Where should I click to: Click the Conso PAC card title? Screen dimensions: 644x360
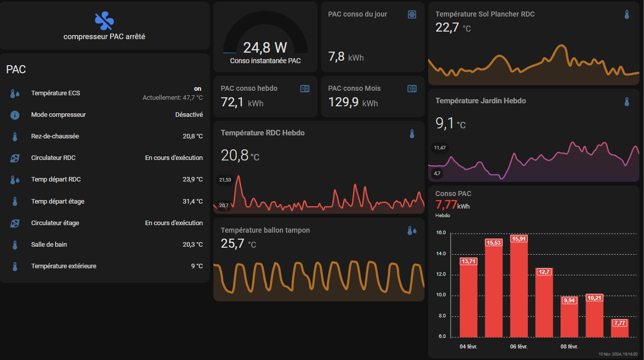coord(453,194)
